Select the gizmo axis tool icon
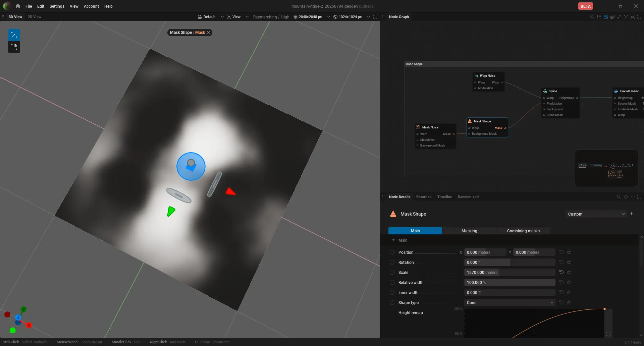 point(14,35)
